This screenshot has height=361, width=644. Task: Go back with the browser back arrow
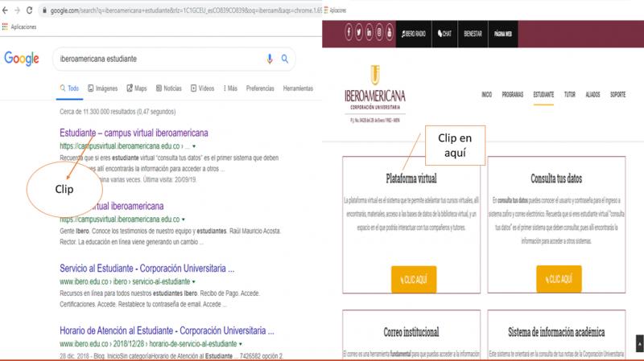pos(5,10)
